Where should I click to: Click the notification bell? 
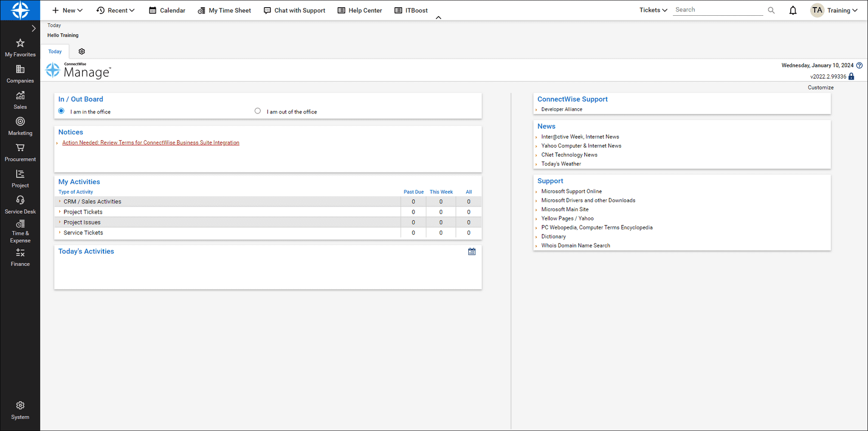click(793, 10)
